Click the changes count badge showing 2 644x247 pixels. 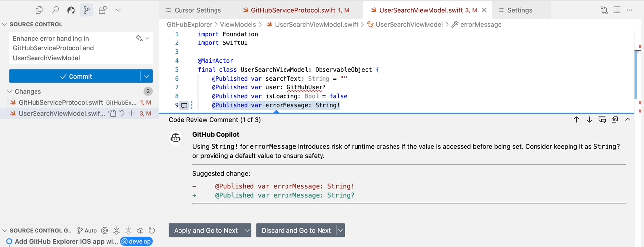148,91
